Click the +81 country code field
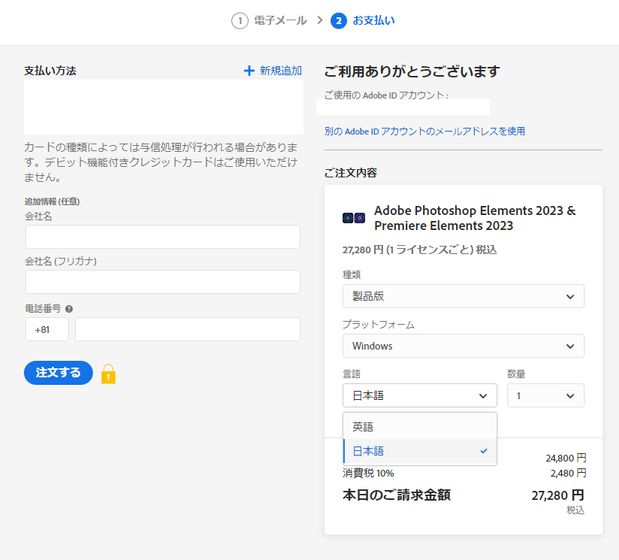The width and height of the screenshot is (619, 560). pos(47,330)
